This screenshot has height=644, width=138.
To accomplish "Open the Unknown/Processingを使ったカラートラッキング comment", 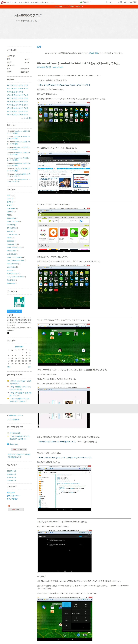I will 18,181.
